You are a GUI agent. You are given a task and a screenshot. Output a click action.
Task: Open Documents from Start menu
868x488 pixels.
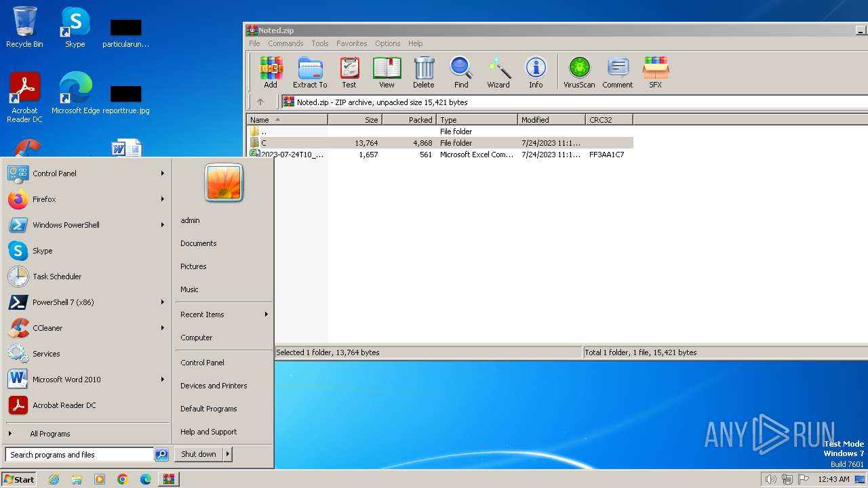click(x=199, y=243)
